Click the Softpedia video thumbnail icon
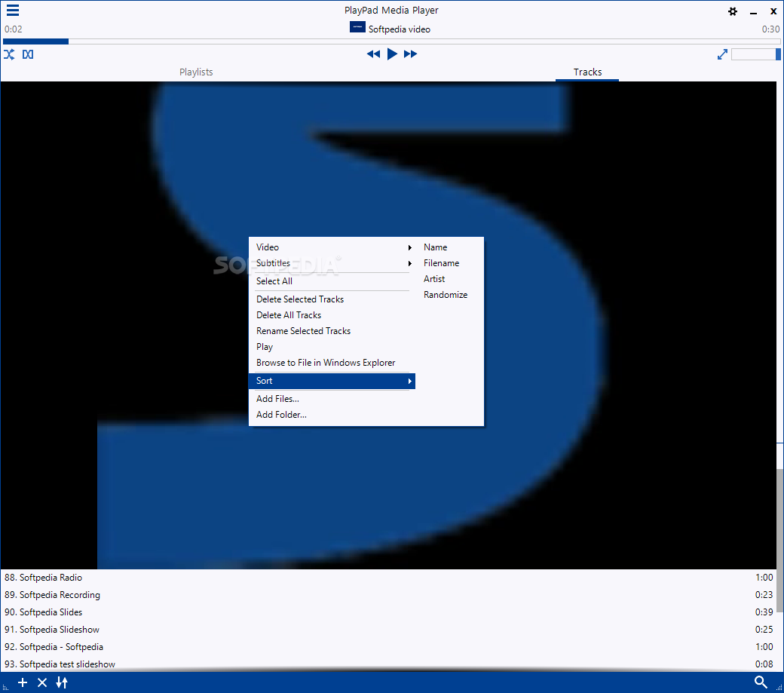Viewport: 784px width, 693px height. click(357, 27)
